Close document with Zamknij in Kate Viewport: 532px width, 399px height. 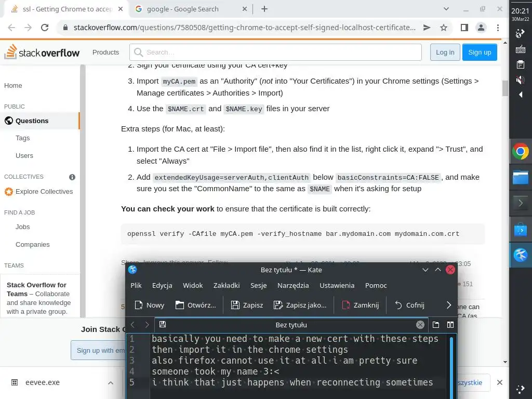coord(361,305)
